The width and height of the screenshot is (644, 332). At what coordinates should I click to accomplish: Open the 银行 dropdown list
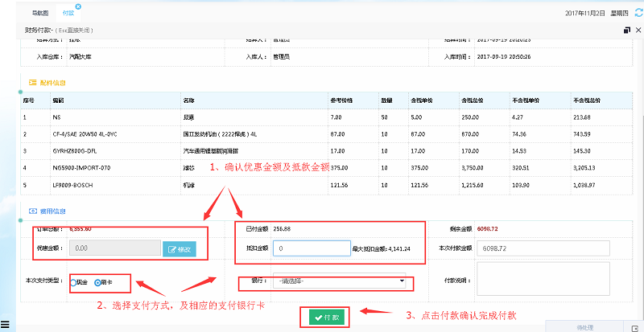click(339, 281)
